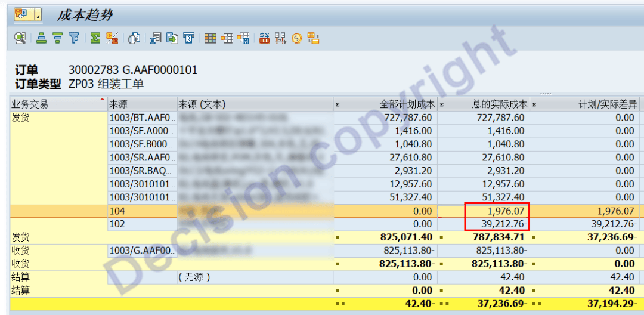644x315 pixels.
Task: Export the list to spreadsheet icon
Action: point(156,39)
